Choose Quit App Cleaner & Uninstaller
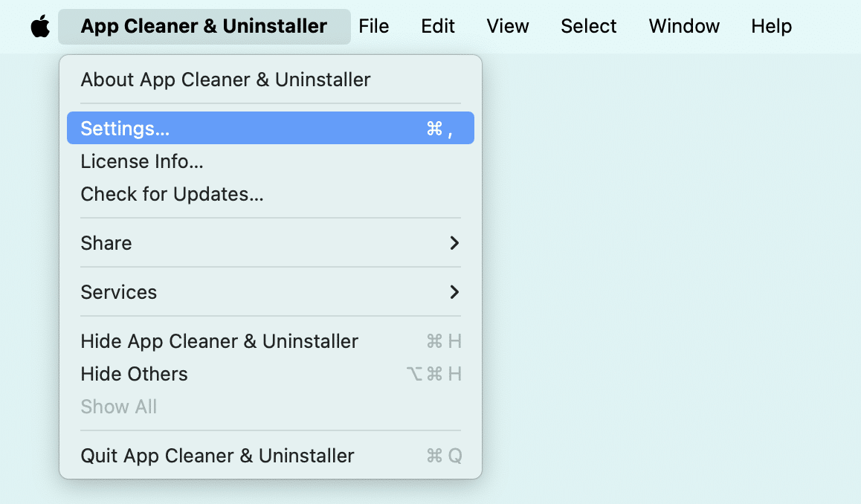Screen dimensions: 861x504 click(x=270, y=456)
